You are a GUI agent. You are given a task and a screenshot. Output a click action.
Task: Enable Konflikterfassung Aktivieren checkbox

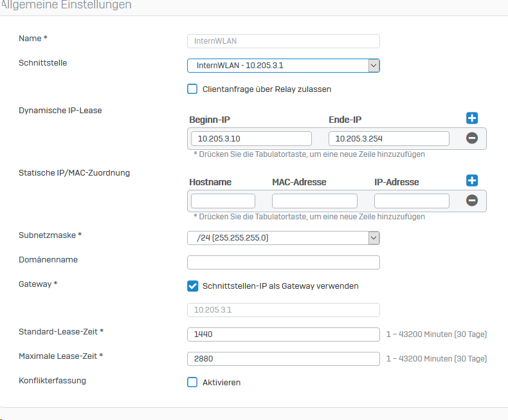point(192,382)
